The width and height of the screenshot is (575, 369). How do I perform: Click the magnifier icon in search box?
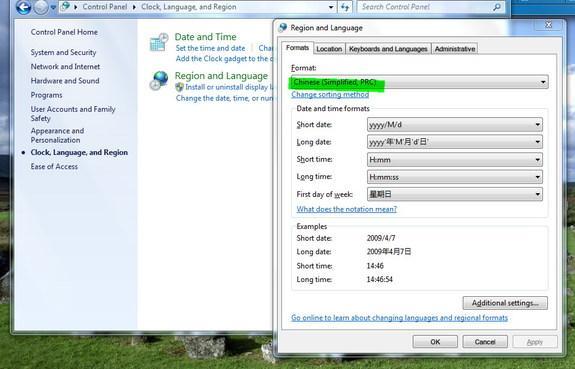point(497,7)
